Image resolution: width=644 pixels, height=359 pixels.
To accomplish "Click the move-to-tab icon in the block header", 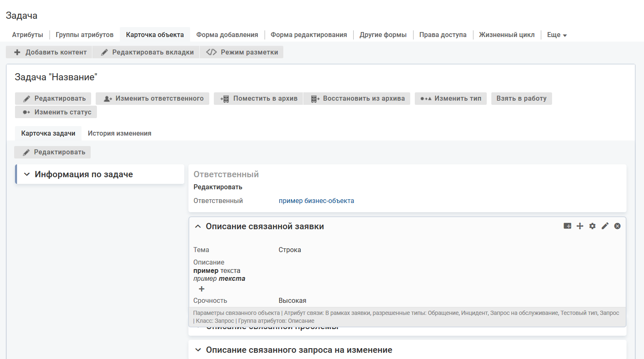I will point(567,226).
